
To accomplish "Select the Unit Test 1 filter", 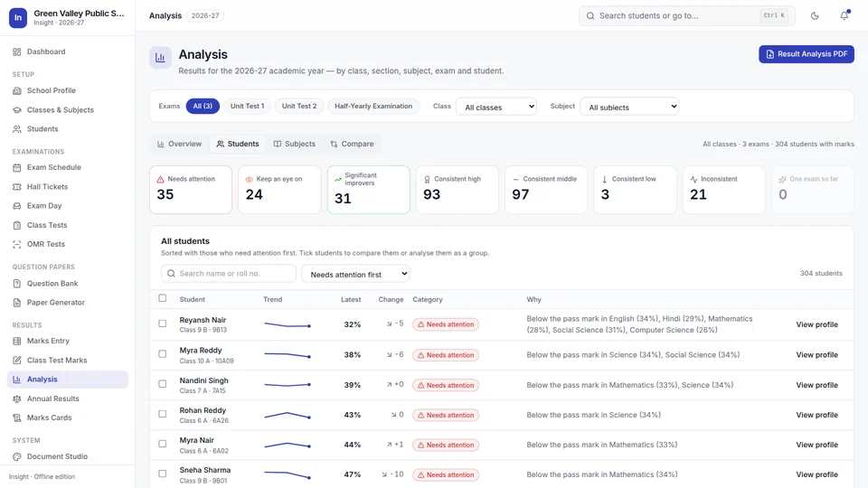I will click(x=247, y=107).
